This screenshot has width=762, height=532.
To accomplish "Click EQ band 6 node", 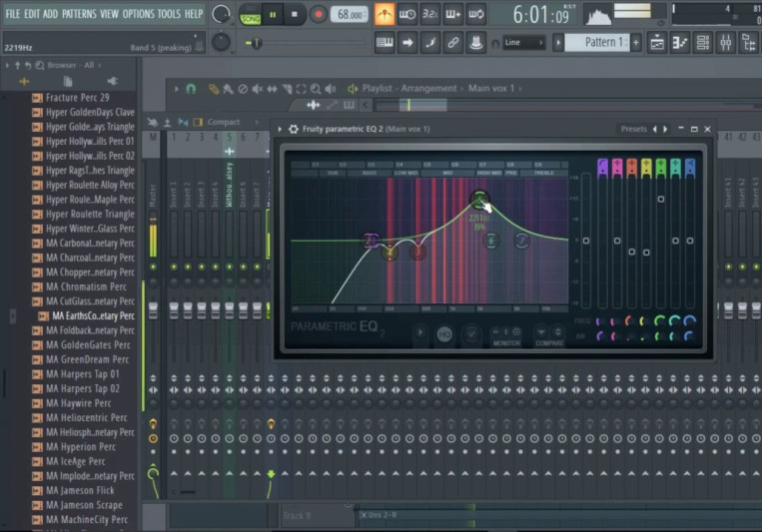I will (490, 240).
